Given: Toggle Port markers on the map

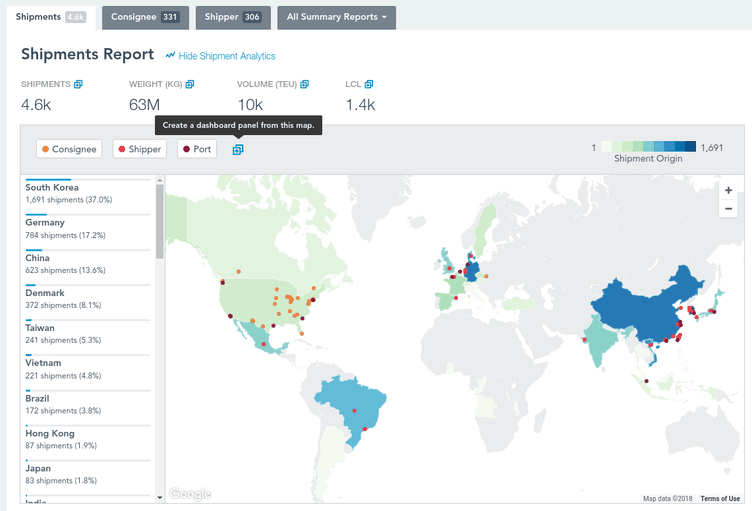Looking at the screenshot, I should (x=197, y=149).
